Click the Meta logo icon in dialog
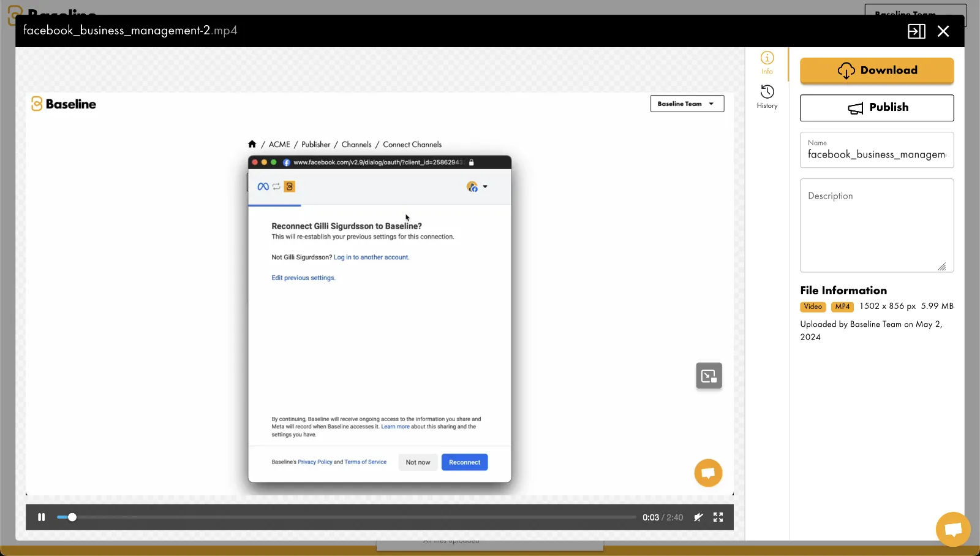This screenshot has width=980, height=556. [263, 186]
